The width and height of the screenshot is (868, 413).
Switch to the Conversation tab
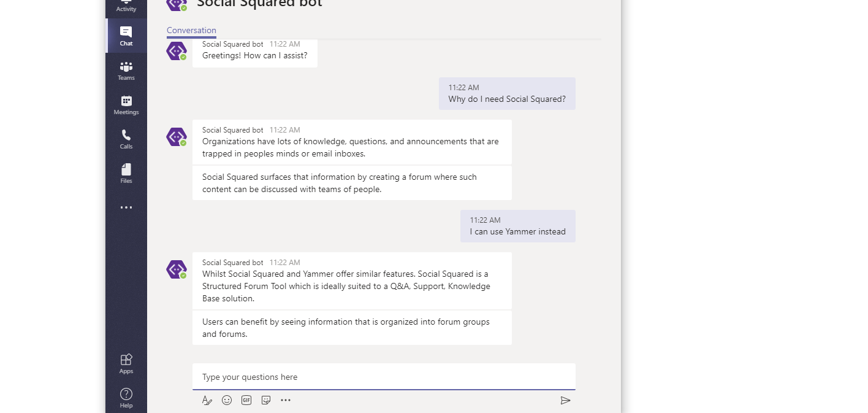point(191,30)
